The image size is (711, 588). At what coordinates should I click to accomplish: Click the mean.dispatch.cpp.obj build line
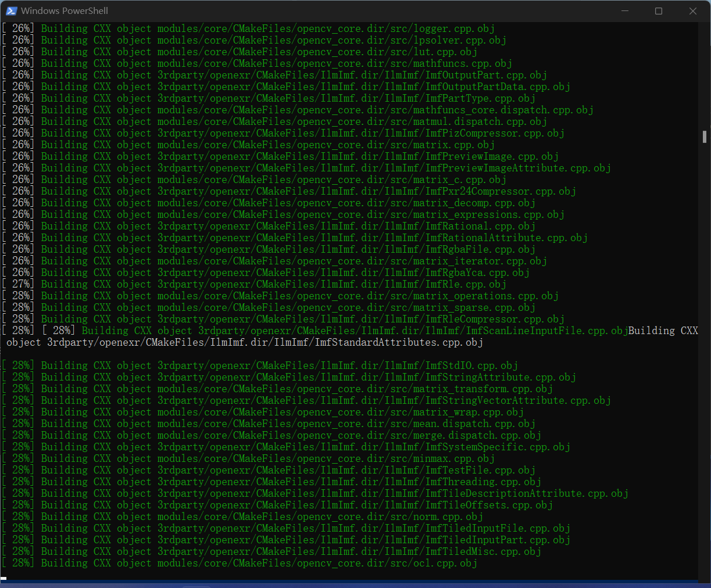click(262, 423)
